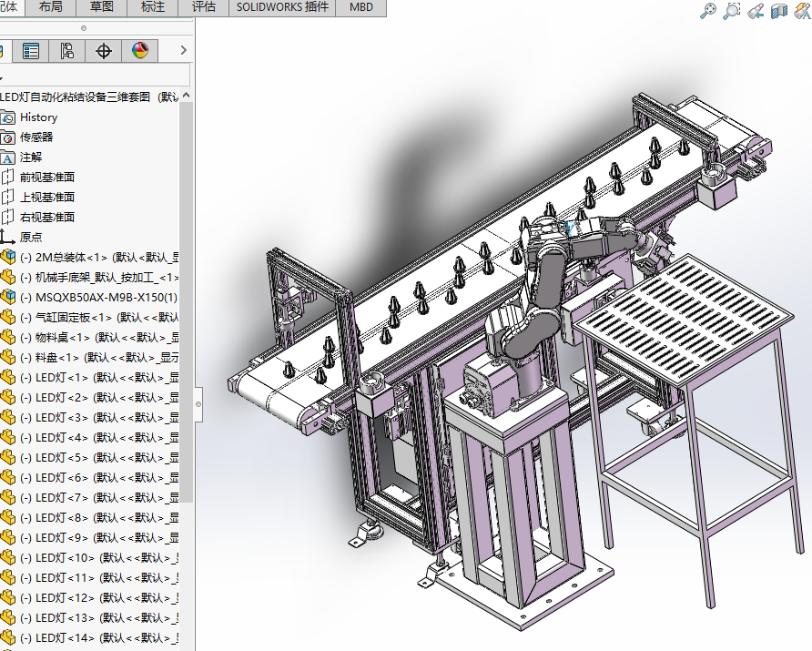The image size is (812, 651).
Task: Switch to the 评估 tab
Action: 203,7
